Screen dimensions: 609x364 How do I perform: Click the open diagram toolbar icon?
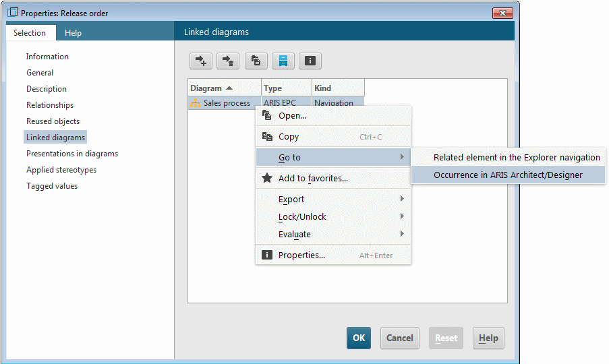256,61
